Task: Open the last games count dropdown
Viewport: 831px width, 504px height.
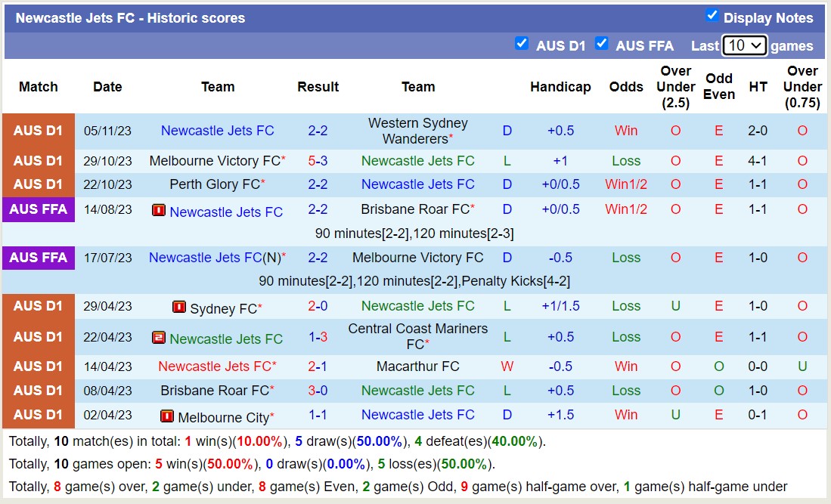Action: pyautogui.click(x=744, y=45)
